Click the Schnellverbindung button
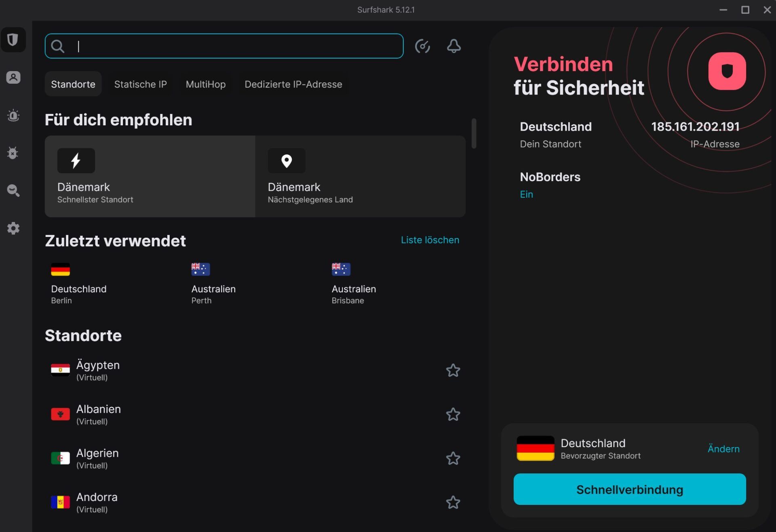 tap(629, 489)
